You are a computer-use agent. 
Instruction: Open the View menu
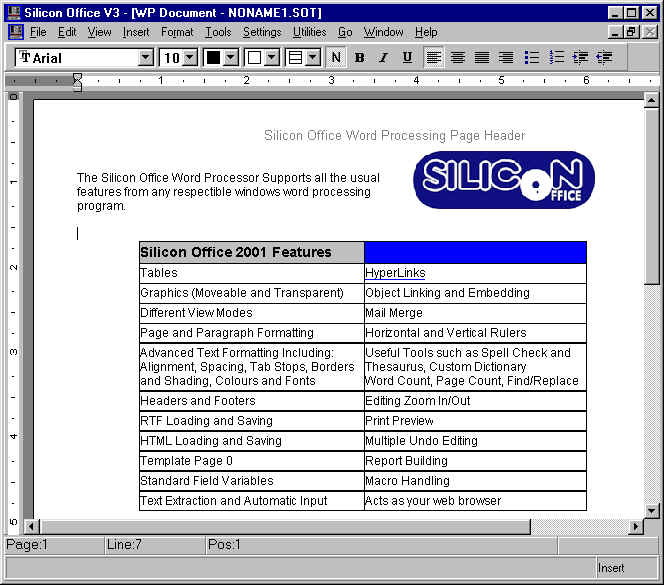coord(100,32)
